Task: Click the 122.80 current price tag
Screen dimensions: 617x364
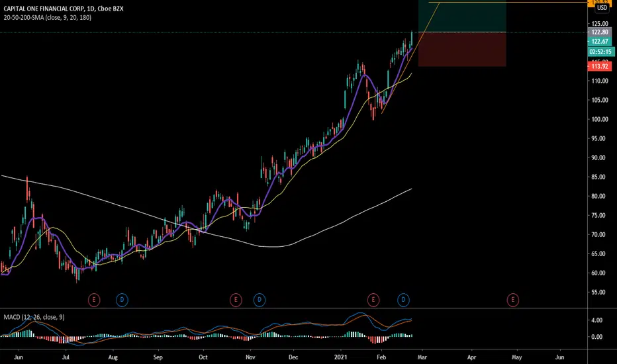Action: pyautogui.click(x=600, y=32)
